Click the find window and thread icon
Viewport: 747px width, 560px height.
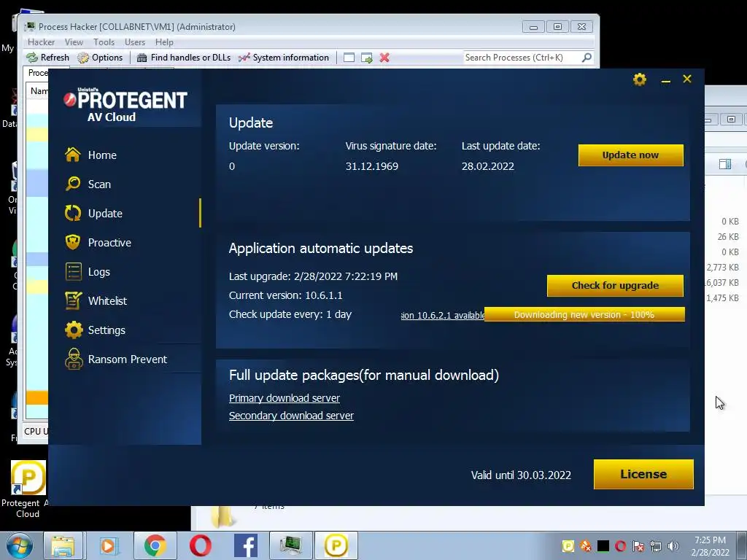pyautogui.click(x=367, y=58)
